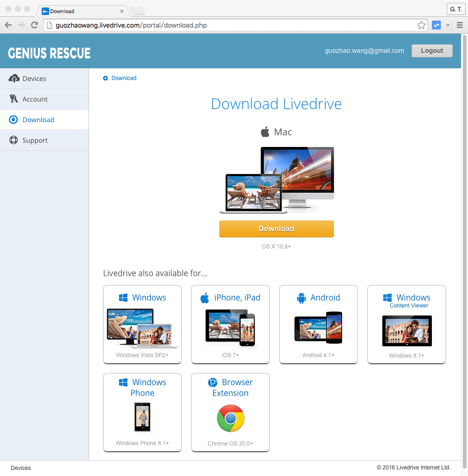This screenshot has width=468, height=476.
Task: Open Support via the headset icon
Action: (15, 140)
